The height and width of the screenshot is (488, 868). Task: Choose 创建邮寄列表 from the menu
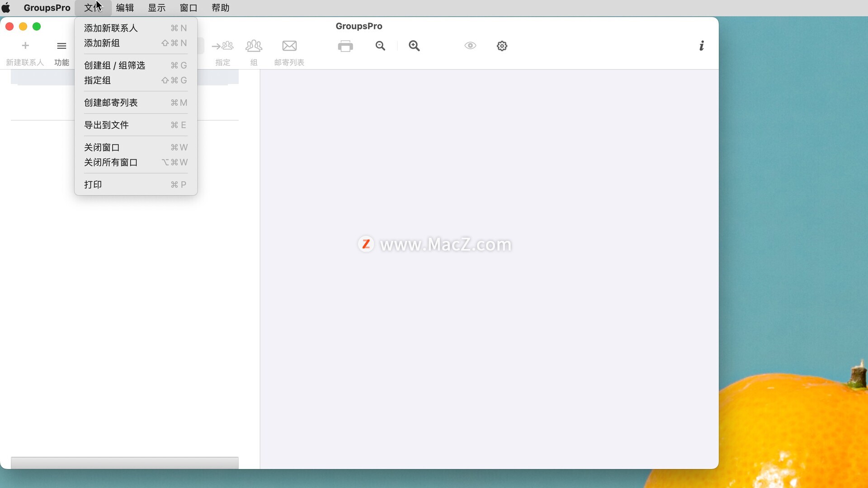pos(136,103)
